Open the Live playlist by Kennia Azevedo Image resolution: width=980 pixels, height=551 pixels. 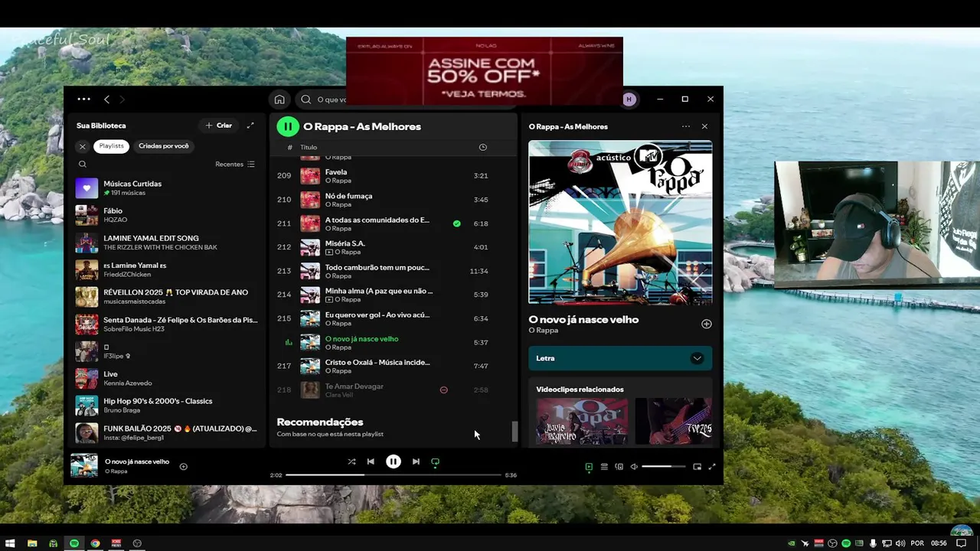[167, 378]
